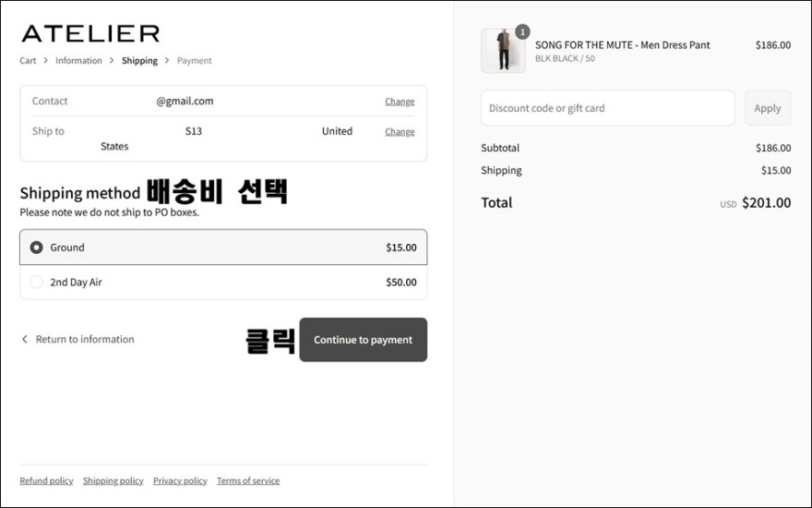Go back to the Information step
The height and width of the screenshot is (508, 812).
click(x=78, y=61)
